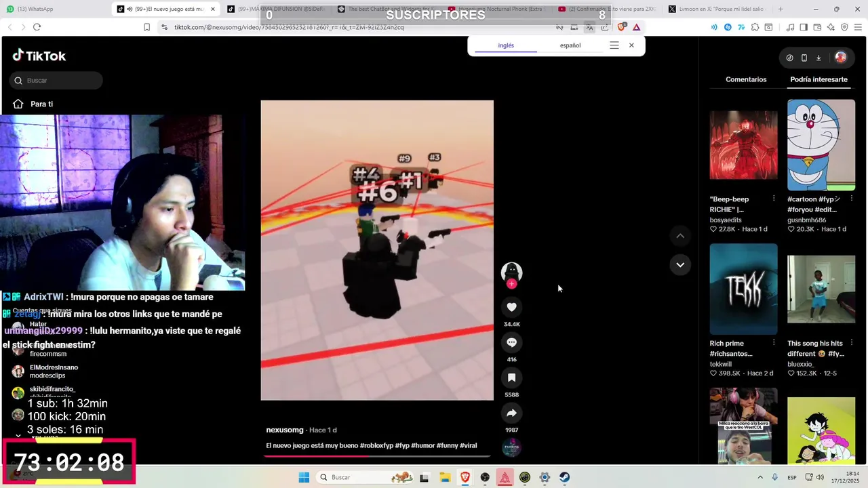Open the TEKK Rich prime video thumbnail

[x=743, y=289]
